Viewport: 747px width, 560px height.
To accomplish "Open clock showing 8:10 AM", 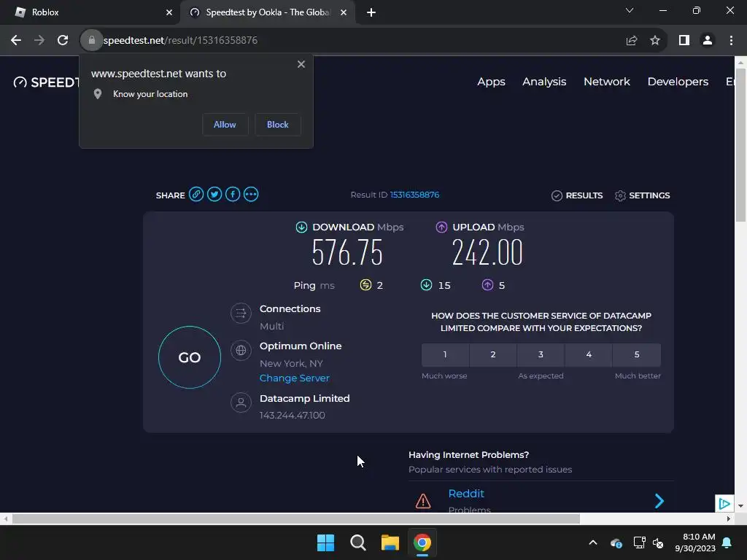I will (695, 542).
